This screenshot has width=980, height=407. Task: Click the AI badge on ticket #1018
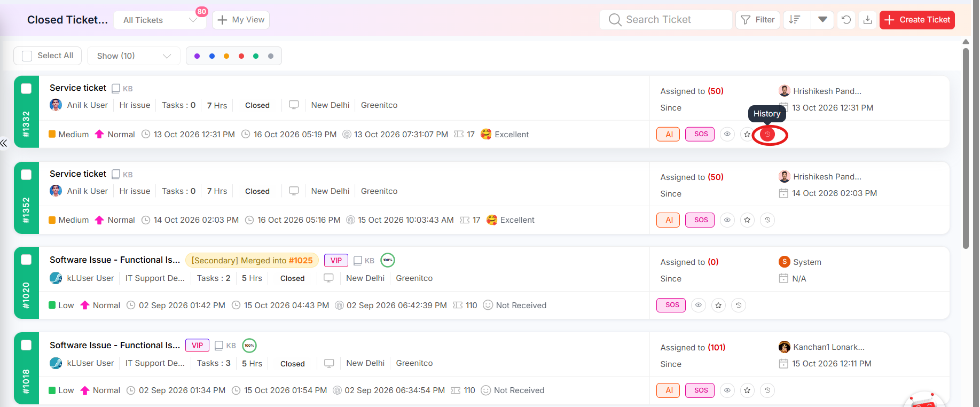668,390
